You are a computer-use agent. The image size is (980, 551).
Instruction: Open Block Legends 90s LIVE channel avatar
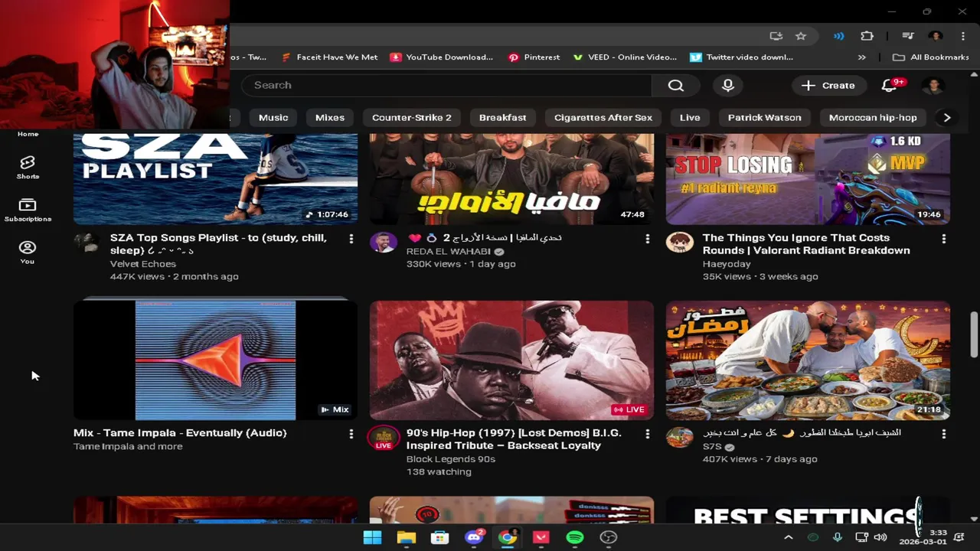tap(383, 437)
